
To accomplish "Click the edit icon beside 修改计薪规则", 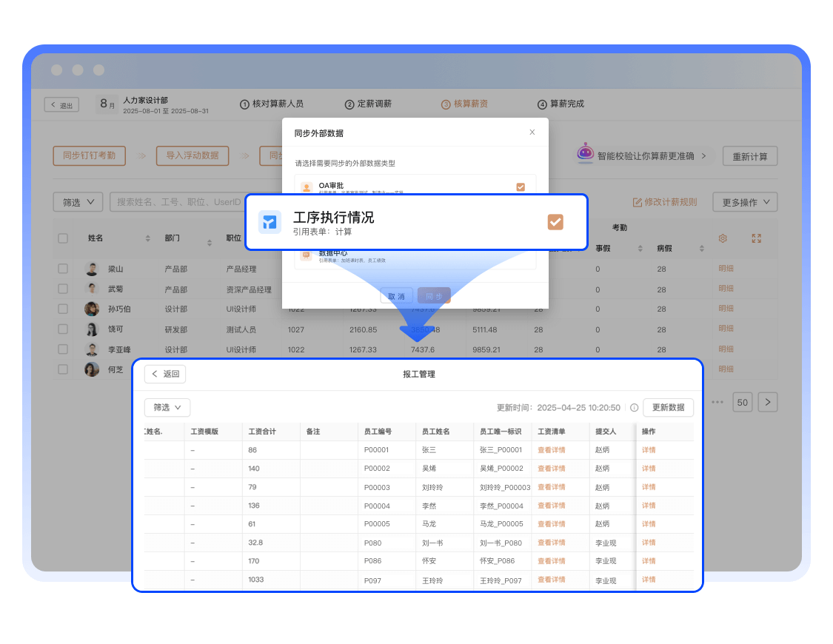I will coord(637,202).
